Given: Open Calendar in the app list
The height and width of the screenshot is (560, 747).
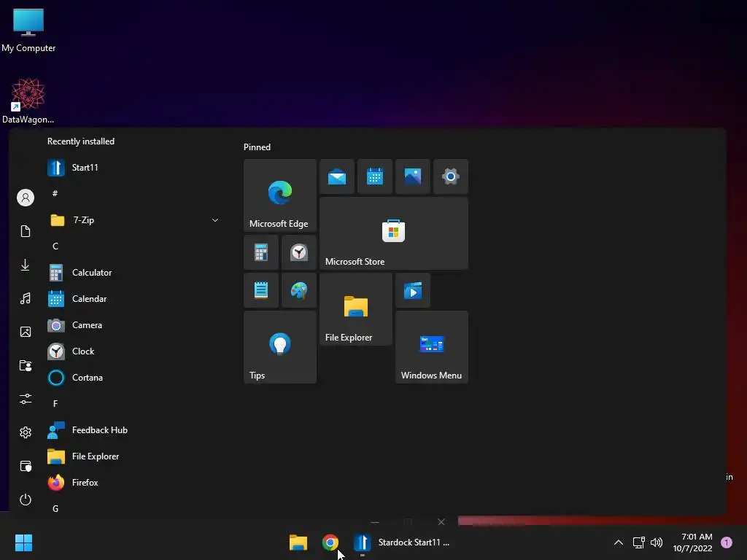Looking at the screenshot, I should (133, 299).
